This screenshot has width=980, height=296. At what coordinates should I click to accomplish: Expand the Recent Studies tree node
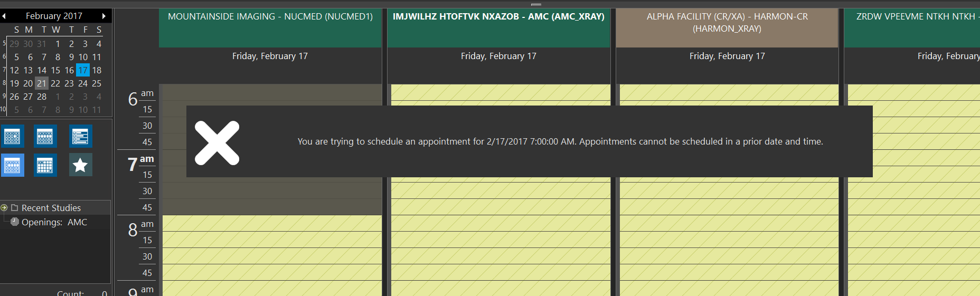(x=4, y=208)
